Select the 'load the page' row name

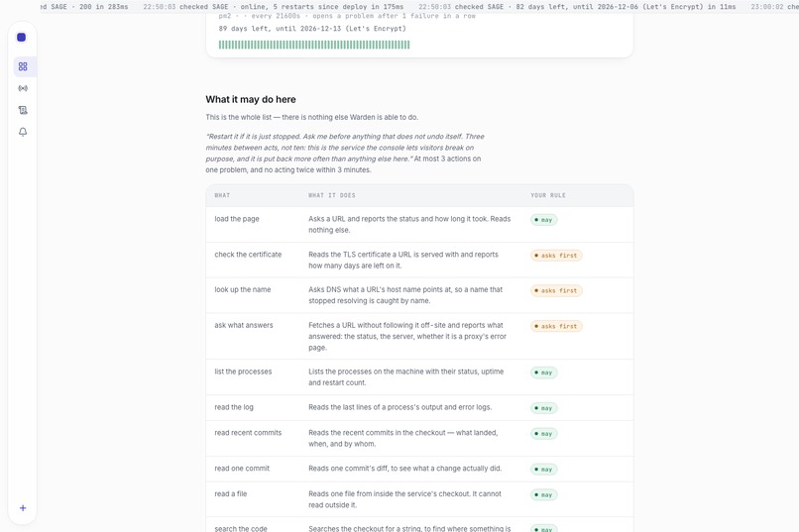pyautogui.click(x=237, y=219)
